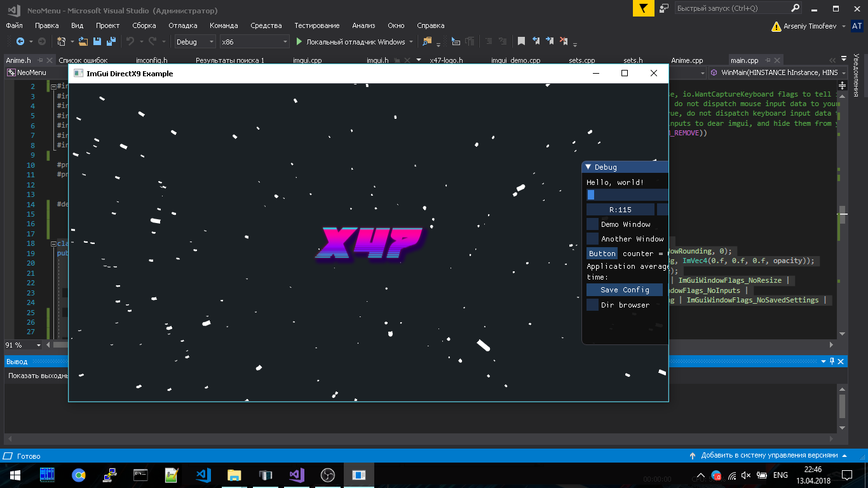Start the local Windows debugger
Viewport: 868px width, 488px height.
pos(350,42)
